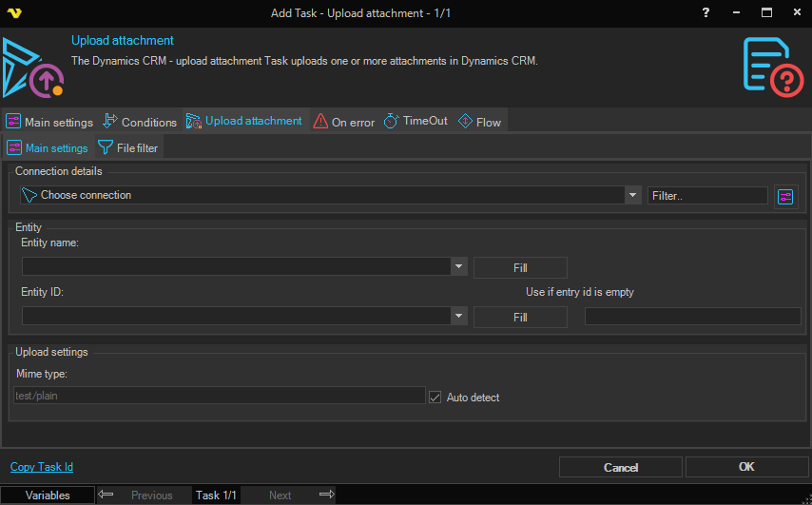The width and height of the screenshot is (812, 505).
Task: Switch to the Flow tab
Action: 479,122
